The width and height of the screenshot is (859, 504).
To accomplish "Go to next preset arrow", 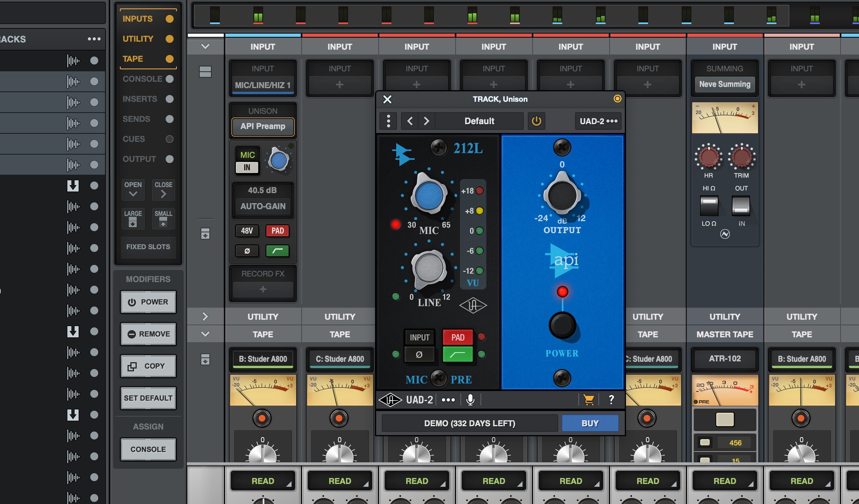I will click(x=426, y=121).
